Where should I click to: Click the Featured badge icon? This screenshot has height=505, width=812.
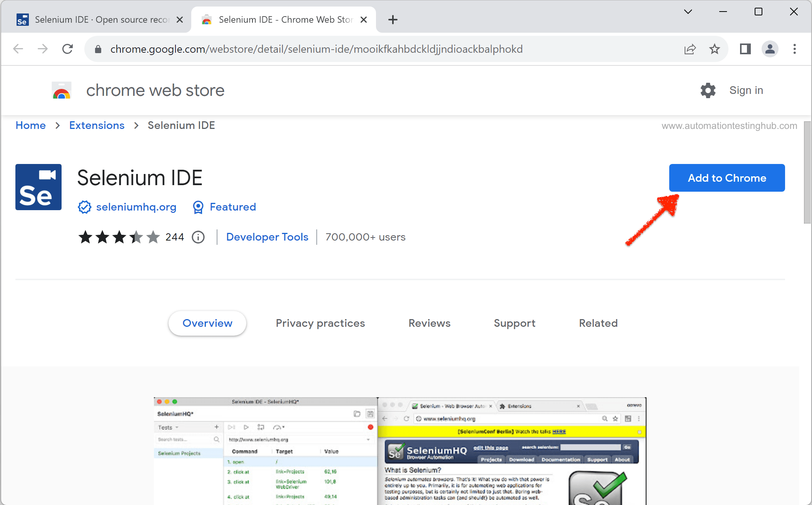(198, 207)
